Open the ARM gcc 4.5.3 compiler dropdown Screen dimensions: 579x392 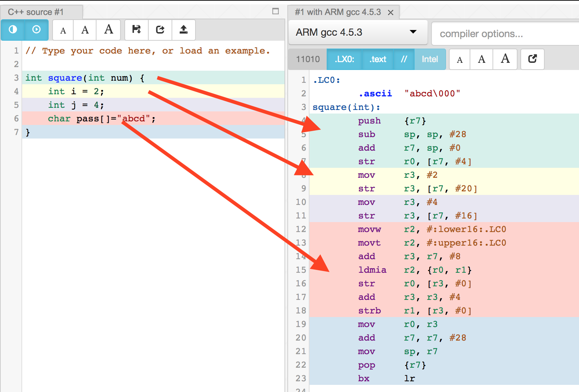click(x=357, y=32)
